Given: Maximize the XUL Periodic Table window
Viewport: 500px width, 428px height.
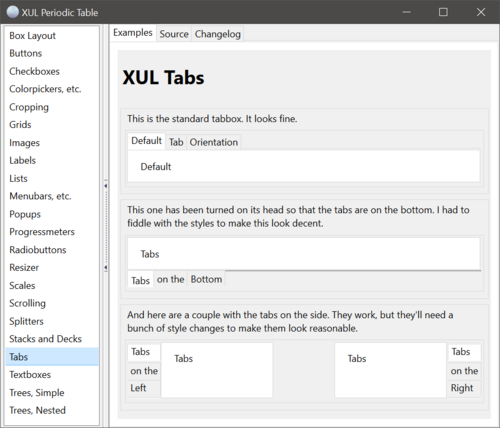Looking at the screenshot, I should [443, 12].
